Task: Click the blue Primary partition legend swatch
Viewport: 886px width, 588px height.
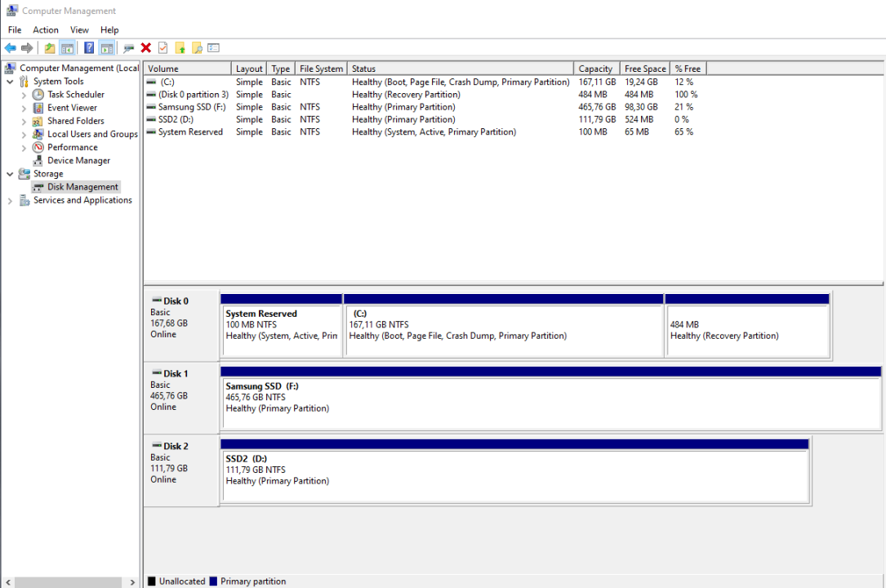Action: 214,581
